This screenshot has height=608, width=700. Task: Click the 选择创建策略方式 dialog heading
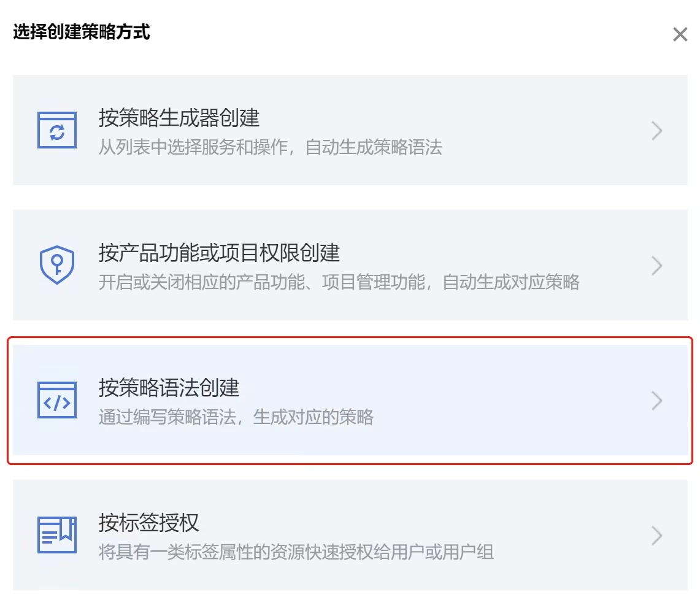click(82, 32)
